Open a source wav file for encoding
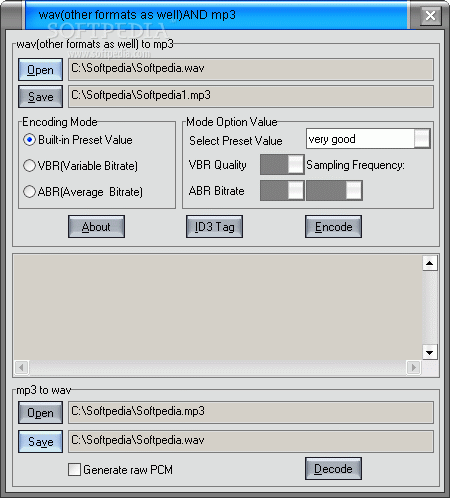Screen dimensions: 450x498 (x=40, y=70)
